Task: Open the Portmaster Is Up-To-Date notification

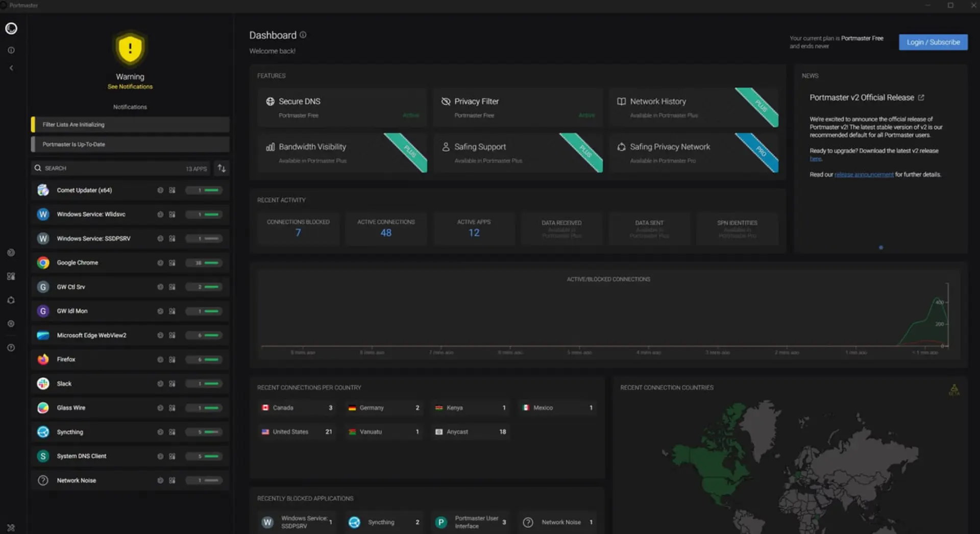Action: click(130, 144)
